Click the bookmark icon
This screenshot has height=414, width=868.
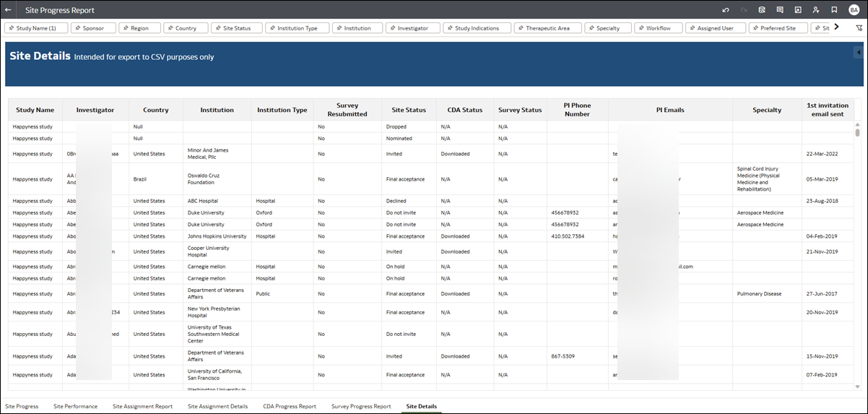coord(834,10)
